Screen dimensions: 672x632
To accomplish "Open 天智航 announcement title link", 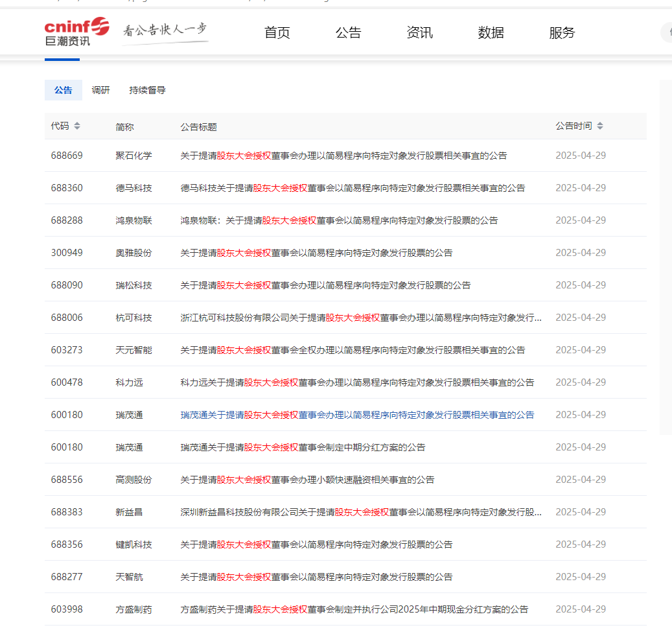I will tap(316, 577).
